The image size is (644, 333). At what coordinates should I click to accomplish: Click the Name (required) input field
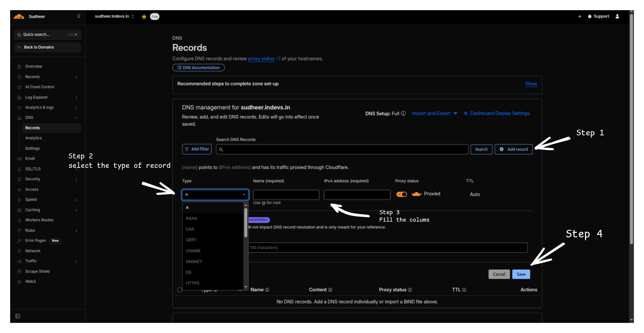(x=286, y=195)
